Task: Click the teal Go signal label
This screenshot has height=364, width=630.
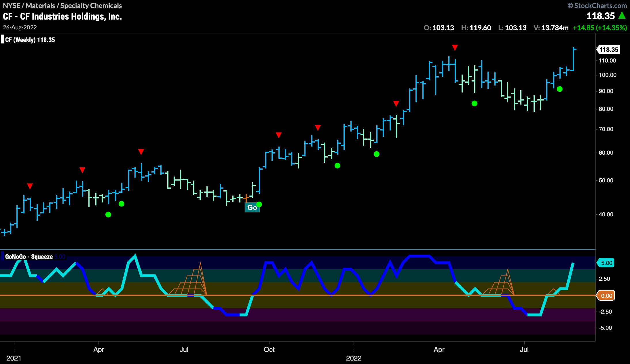Action: point(252,208)
